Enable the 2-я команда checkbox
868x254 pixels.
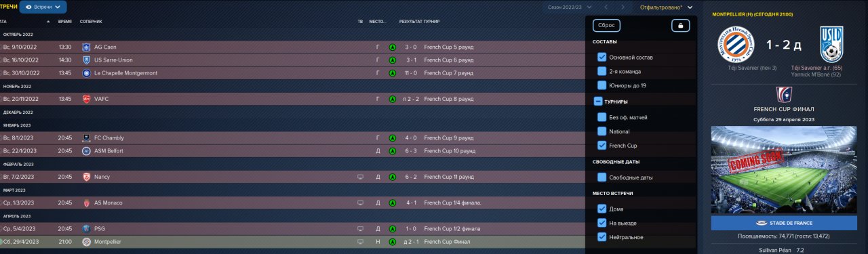pyautogui.click(x=601, y=71)
